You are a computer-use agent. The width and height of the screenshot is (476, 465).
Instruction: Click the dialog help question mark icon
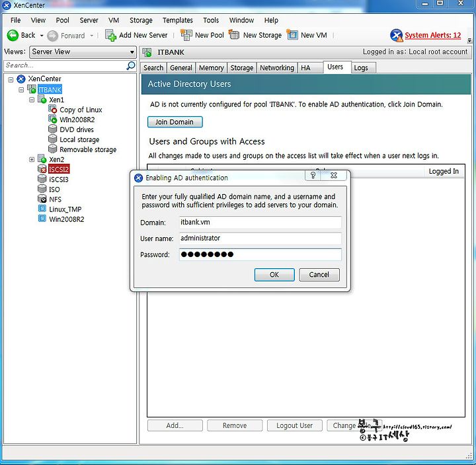[313, 175]
